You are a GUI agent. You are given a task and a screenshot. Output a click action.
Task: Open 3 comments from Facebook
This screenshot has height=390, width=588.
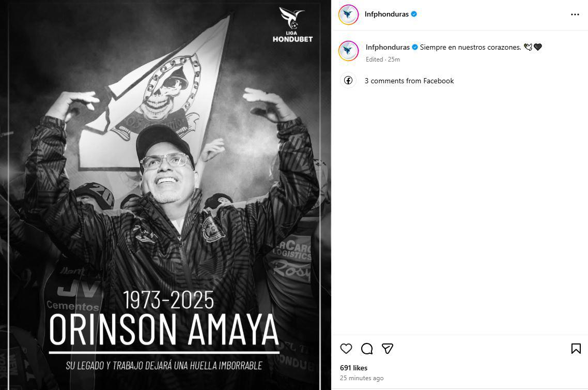pos(410,81)
